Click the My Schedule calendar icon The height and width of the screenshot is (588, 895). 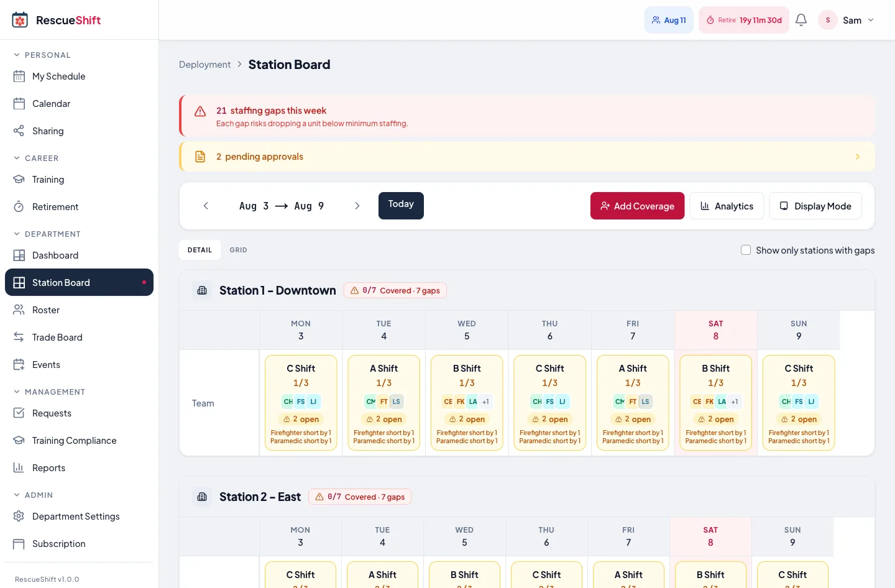[x=19, y=76]
